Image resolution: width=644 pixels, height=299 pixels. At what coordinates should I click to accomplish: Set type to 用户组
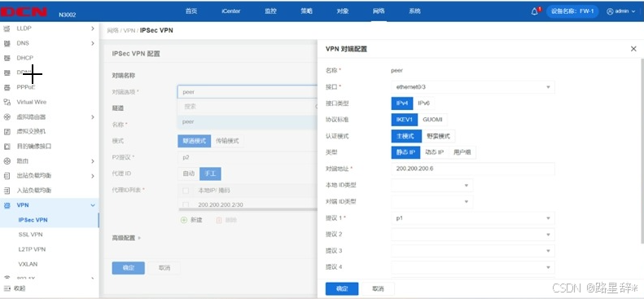[462, 152]
